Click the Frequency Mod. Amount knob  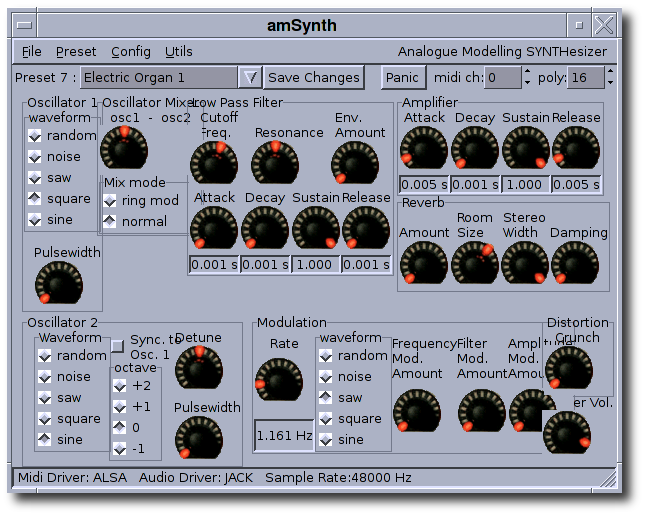(x=417, y=411)
